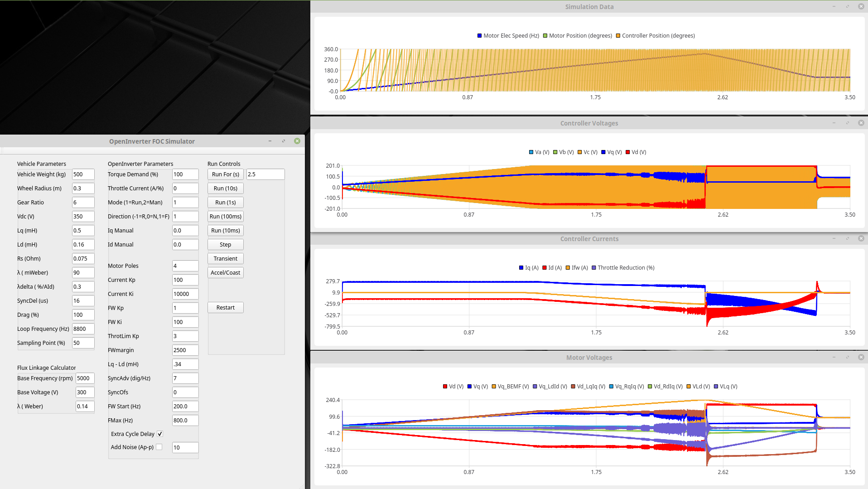This screenshot has height=489, width=868.
Task: Maximize the Motor Voltages window
Action: coord(847,357)
